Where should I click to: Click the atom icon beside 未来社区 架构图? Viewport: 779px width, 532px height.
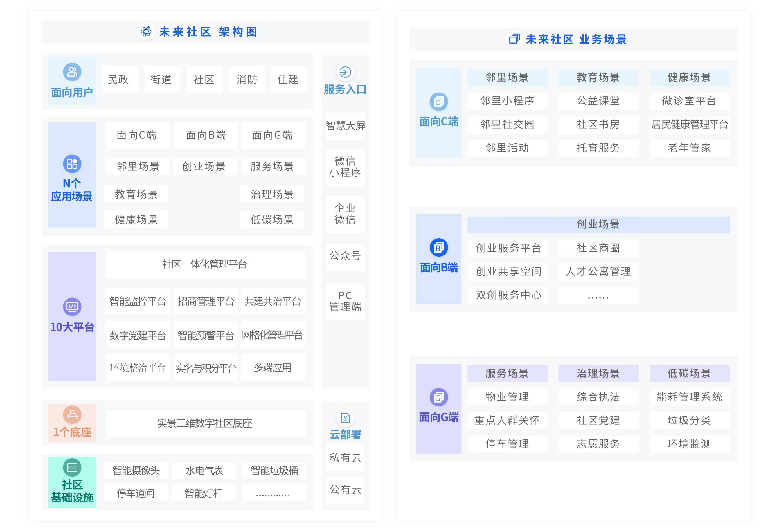146,32
